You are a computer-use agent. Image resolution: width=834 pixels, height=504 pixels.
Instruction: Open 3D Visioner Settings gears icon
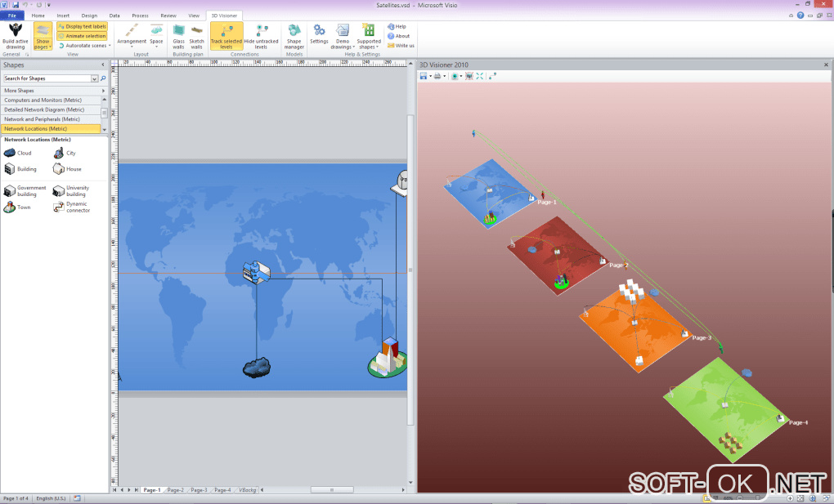[x=319, y=33]
